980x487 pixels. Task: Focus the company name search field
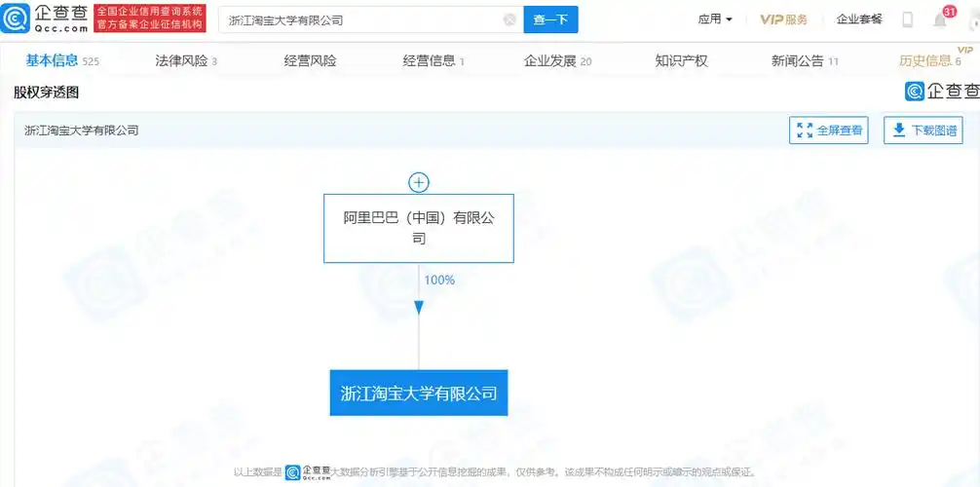[x=371, y=20]
